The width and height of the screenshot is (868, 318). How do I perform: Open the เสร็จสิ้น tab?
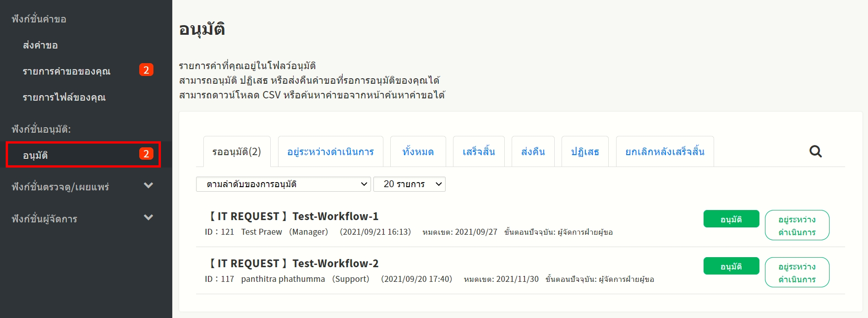click(479, 152)
